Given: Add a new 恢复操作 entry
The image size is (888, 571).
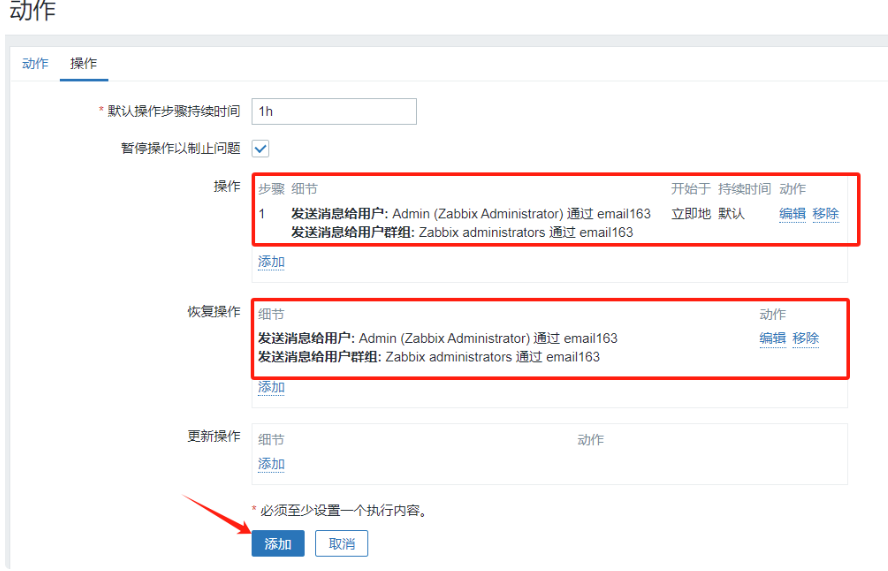Looking at the screenshot, I should tap(271, 387).
